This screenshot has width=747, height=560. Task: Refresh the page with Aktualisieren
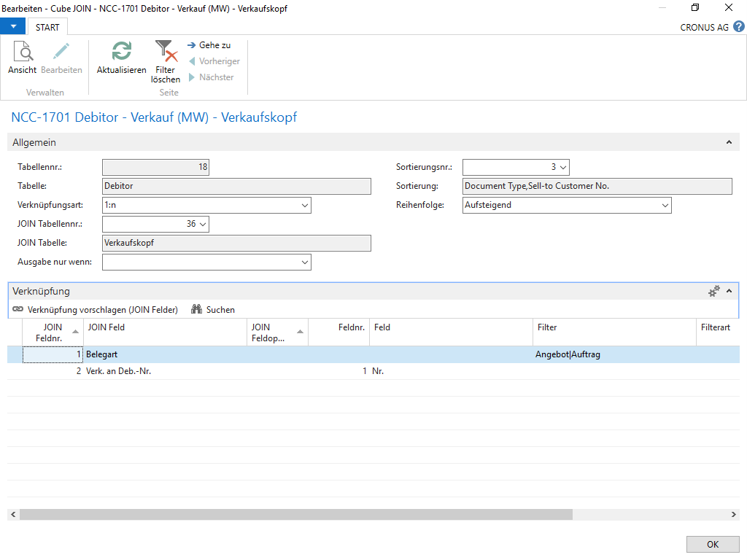coord(122,57)
